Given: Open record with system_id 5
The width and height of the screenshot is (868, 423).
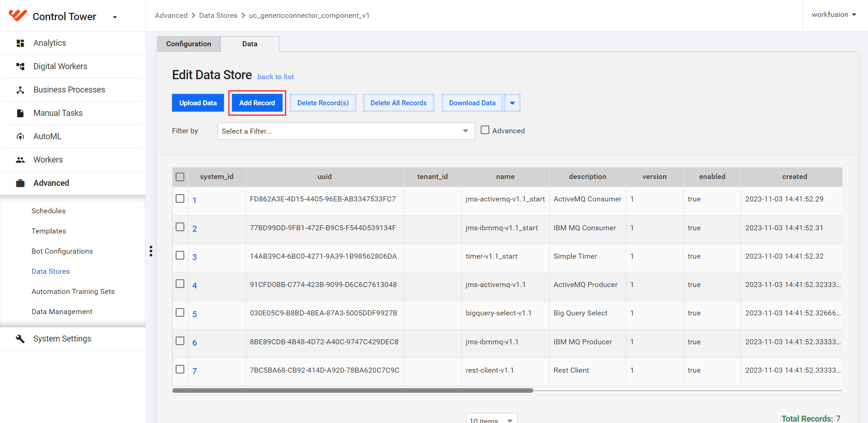Looking at the screenshot, I should (194, 315).
